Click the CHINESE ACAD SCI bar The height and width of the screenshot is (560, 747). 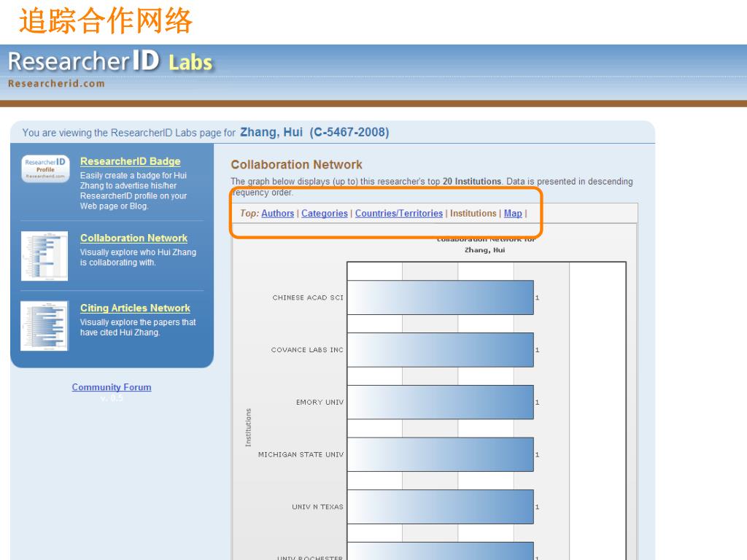tap(440, 297)
